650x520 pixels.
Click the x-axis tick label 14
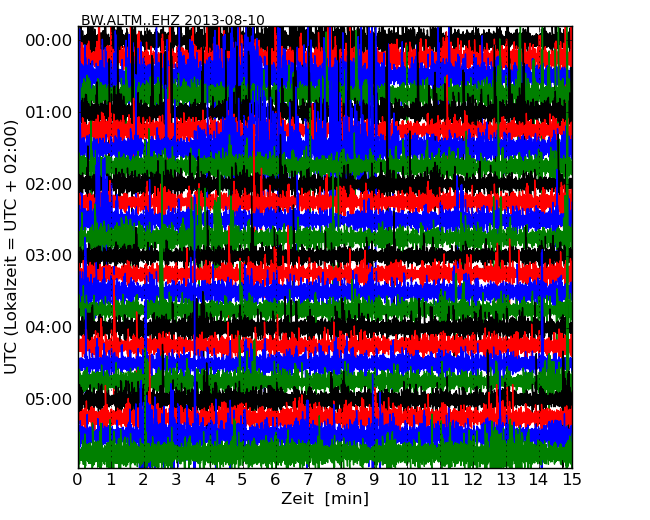(538, 479)
